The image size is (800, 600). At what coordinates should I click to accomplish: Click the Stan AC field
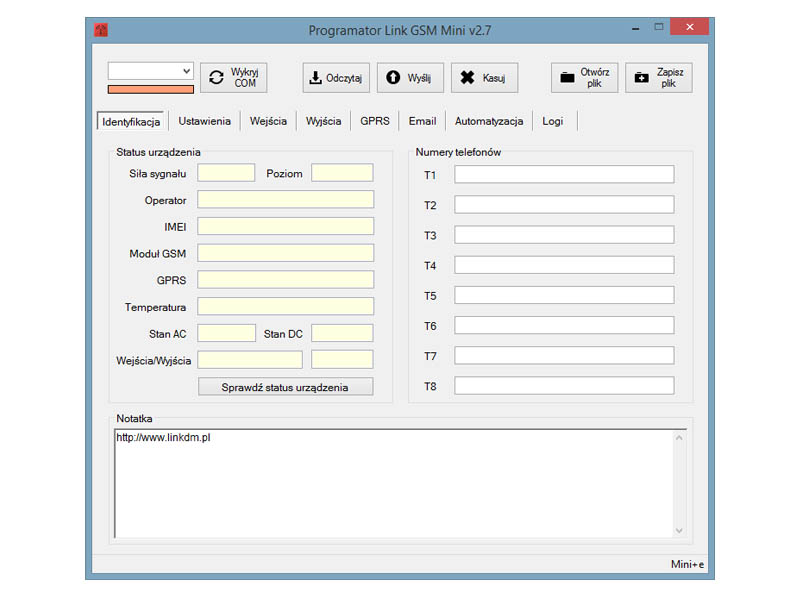226,333
